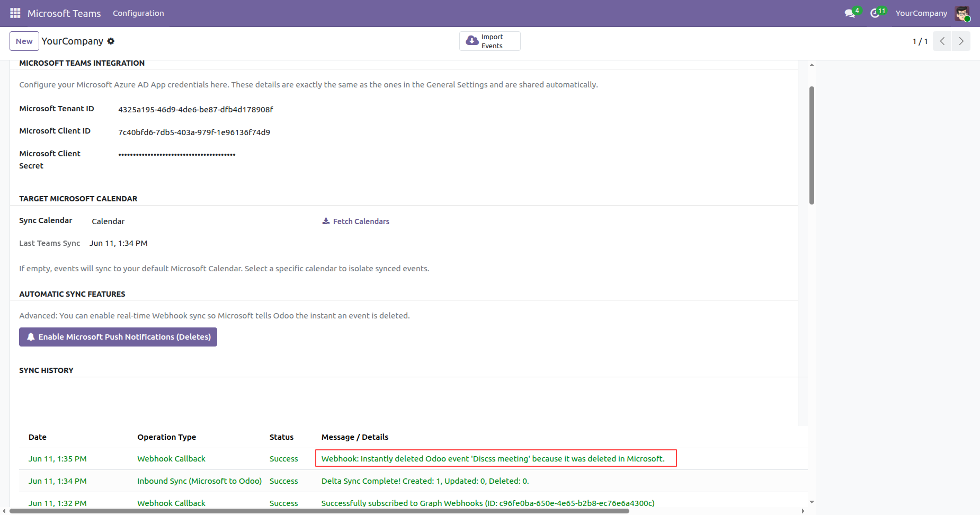Click the 1 / 1 pager counter
This screenshot has width=980, height=515.
point(920,41)
